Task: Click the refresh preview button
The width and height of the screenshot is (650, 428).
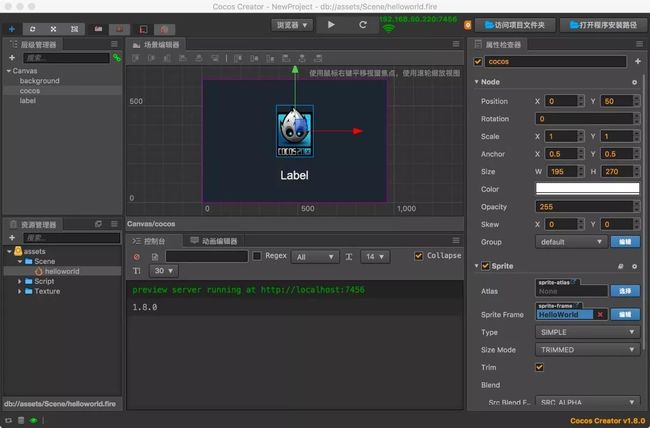Action: pos(363,25)
